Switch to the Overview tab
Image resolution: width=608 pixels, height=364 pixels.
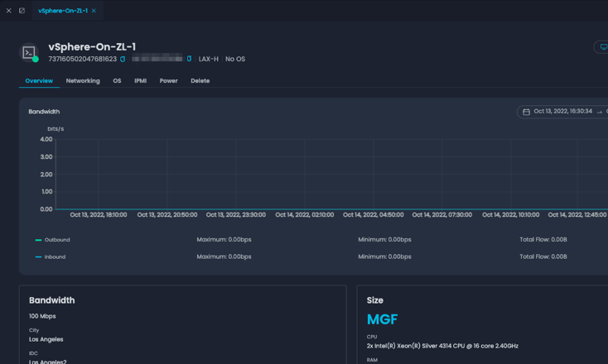[x=39, y=81]
